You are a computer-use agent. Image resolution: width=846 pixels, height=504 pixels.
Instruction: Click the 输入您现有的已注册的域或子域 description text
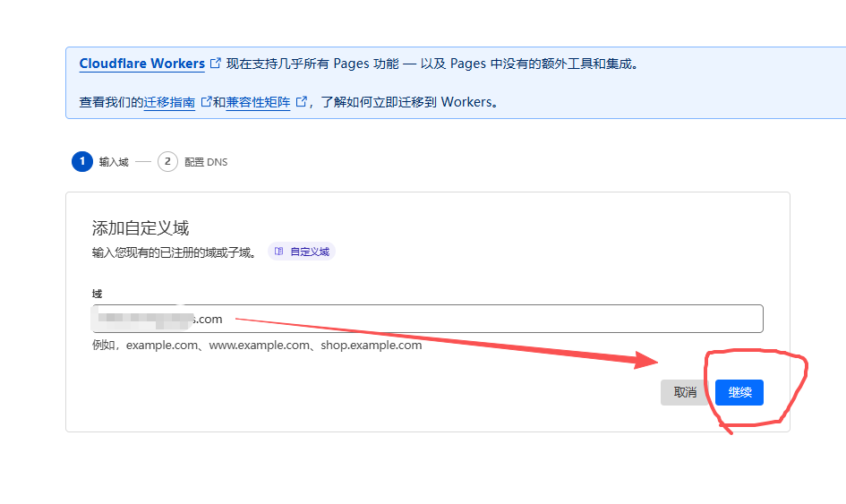pyautogui.click(x=174, y=252)
